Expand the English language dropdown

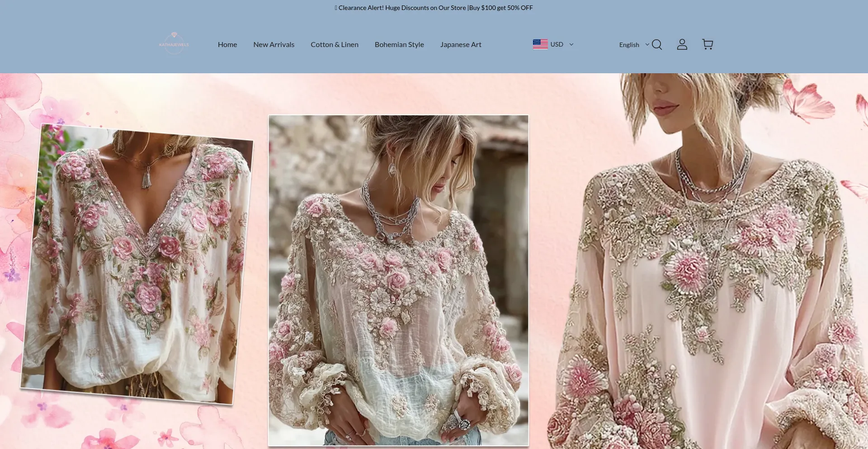pos(634,45)
